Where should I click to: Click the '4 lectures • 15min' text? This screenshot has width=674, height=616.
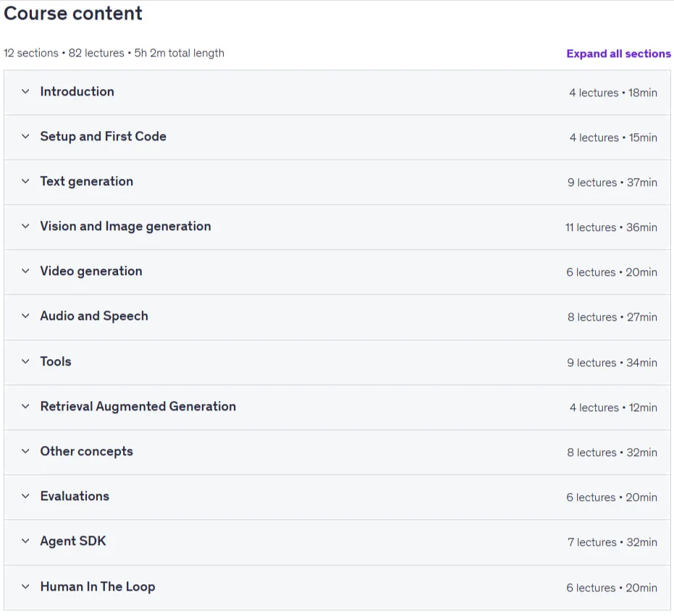click(613, 138)
